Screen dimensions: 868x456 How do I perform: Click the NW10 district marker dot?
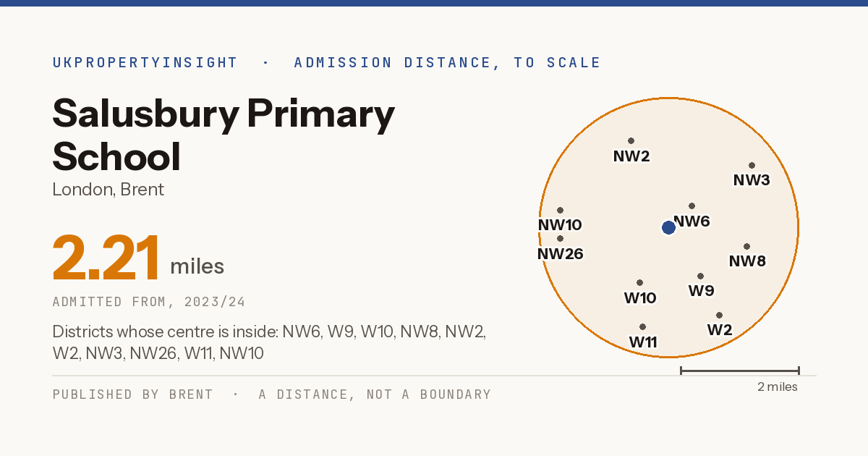pyautogui.click(x=560, y=210)
